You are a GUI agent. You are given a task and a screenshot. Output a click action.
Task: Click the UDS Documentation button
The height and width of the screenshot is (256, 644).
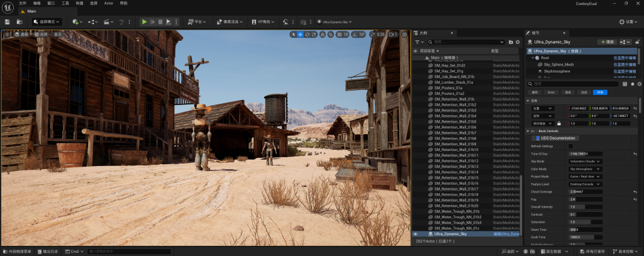(557, 138)
